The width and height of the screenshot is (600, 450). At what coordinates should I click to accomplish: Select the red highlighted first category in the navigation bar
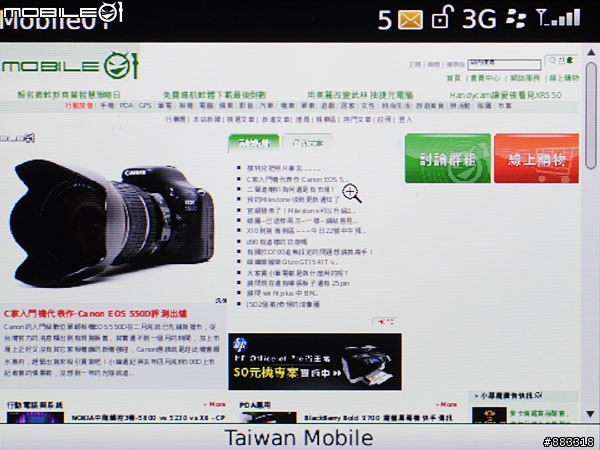pos(79,106)
